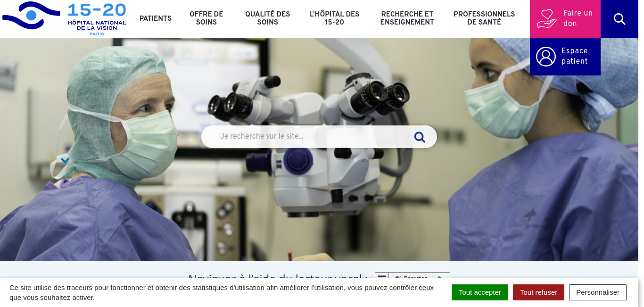Open cookie settings via Personnaliser

coord(598,292)
